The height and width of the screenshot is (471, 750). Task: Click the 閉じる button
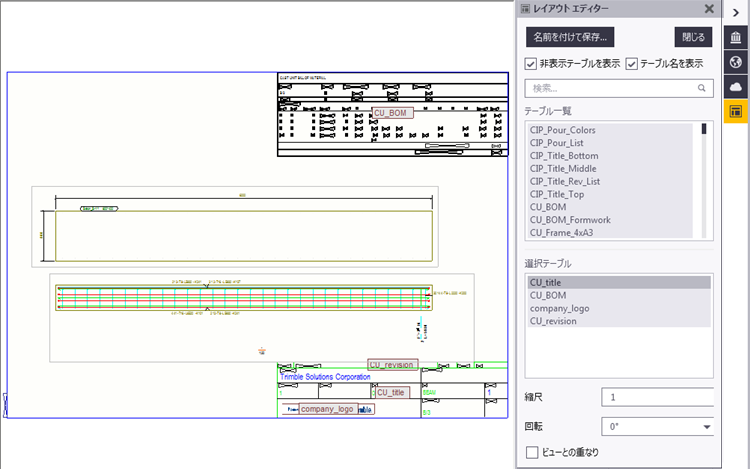(x=693, y=37)
